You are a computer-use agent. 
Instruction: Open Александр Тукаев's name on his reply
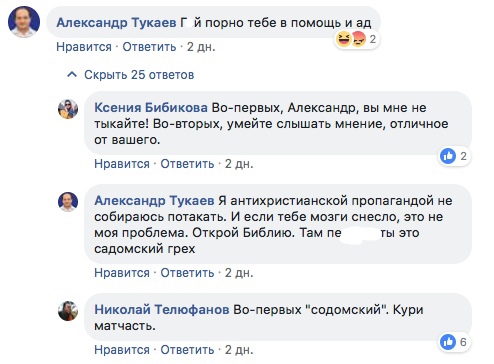coord(154,201)
